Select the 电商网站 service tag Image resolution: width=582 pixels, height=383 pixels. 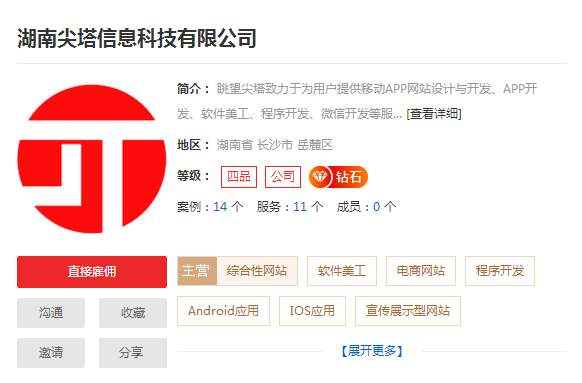(x=421, y=271)
